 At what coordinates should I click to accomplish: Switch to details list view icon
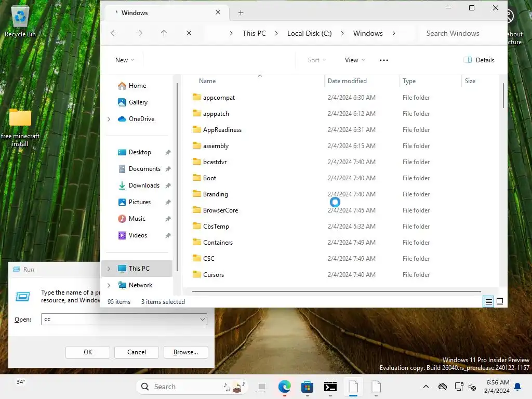coord(488,301)
